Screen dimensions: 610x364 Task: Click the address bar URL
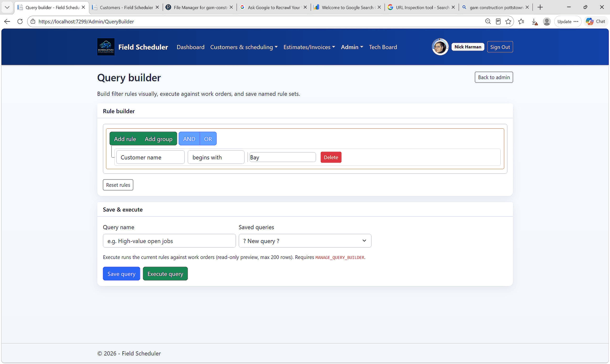[x=86, y=22]
